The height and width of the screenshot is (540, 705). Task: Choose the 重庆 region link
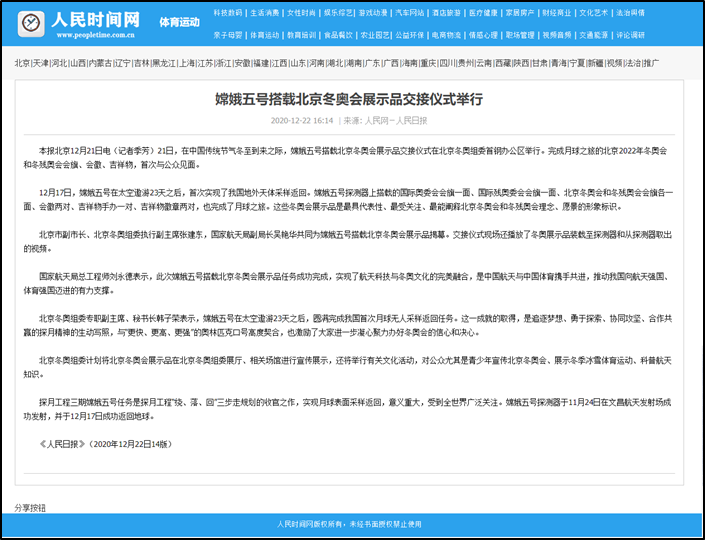pyautogui.click(x=428, y=63)
